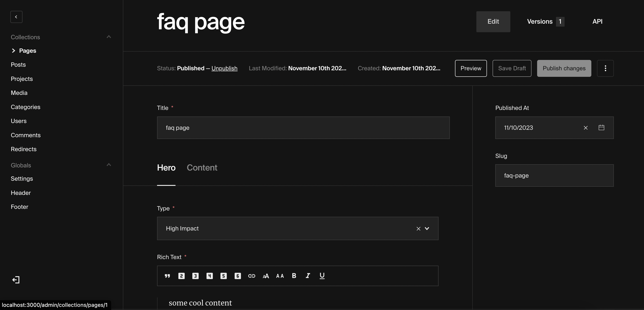The image size is (644, 310).
Task: Switch to the Content tab
Action: tap(202, 168)
